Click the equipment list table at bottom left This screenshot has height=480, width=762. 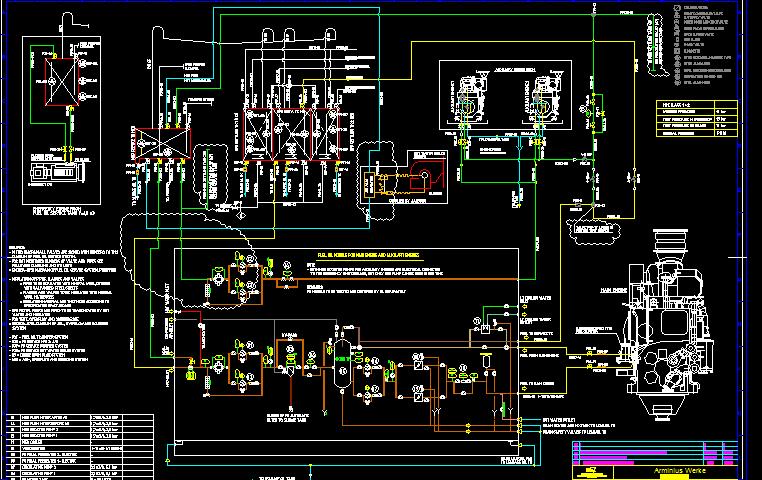(x=80, y=447)
